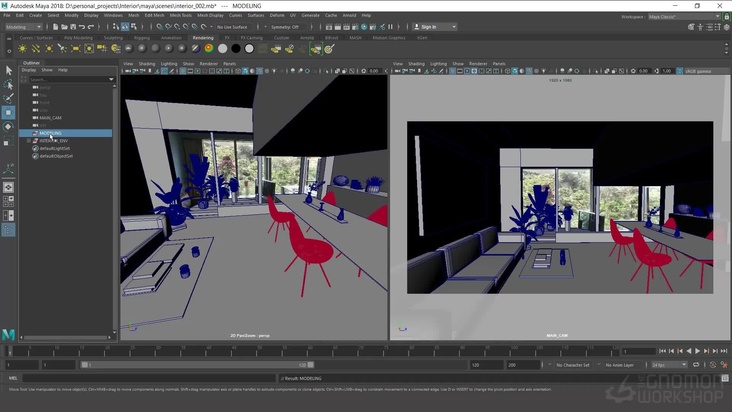Select the Paint Selection tool

click(x=9, y=98)
